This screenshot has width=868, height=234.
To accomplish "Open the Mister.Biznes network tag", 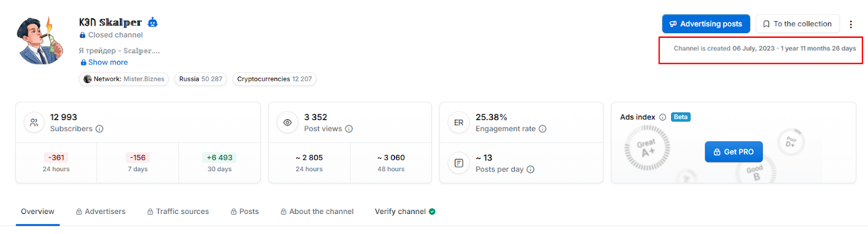I will 124,79.
